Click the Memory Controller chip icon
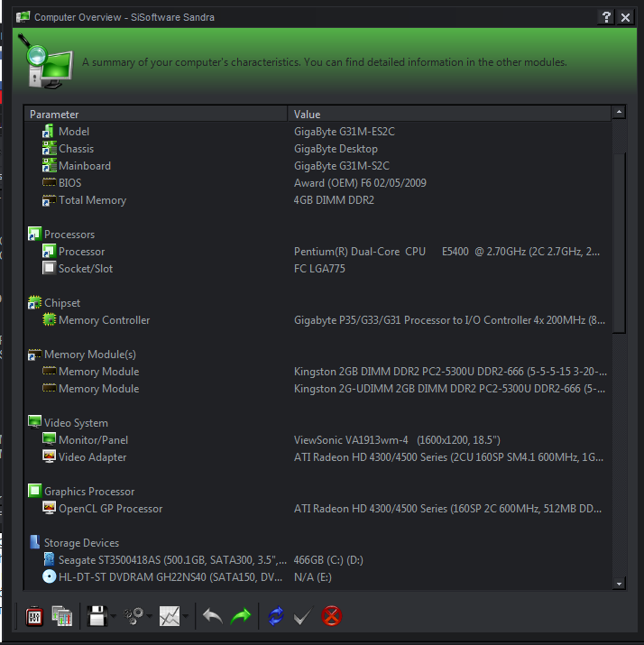 tap(49, 319)
